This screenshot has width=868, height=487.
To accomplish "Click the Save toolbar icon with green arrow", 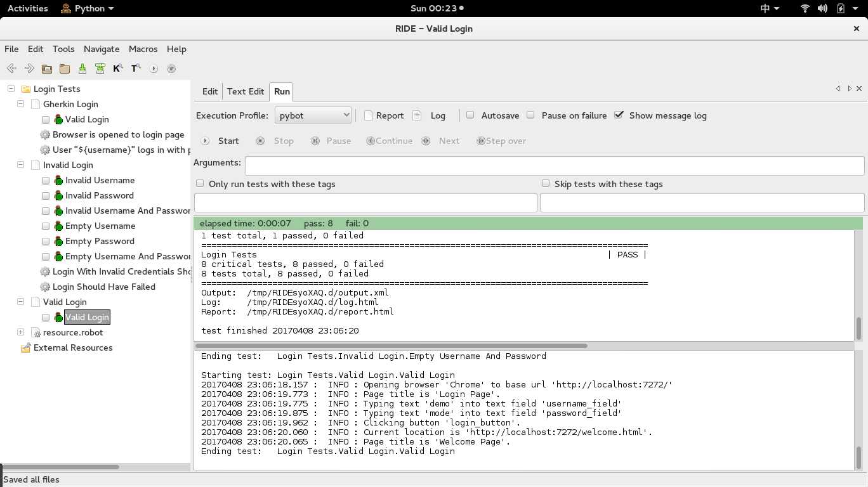I will pos(82,68).
